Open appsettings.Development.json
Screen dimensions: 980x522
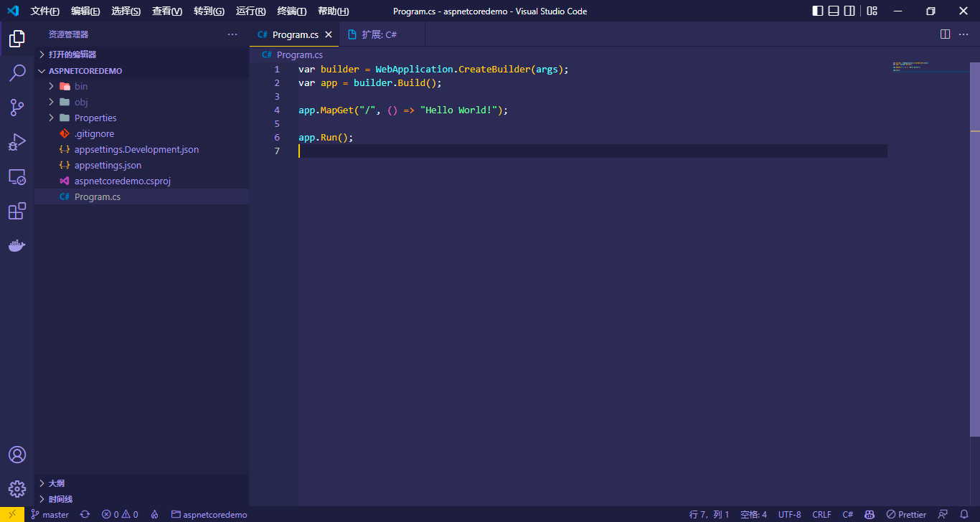141,149
